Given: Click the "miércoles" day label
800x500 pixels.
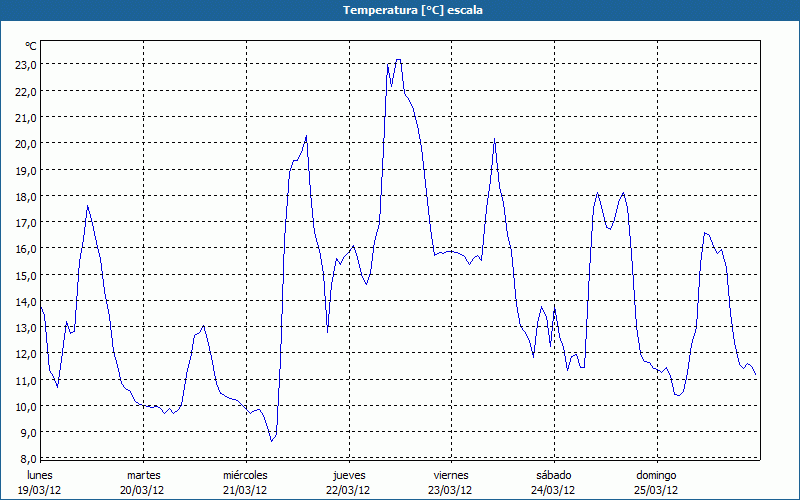Looking at the screenshot, I should (245, 475).
